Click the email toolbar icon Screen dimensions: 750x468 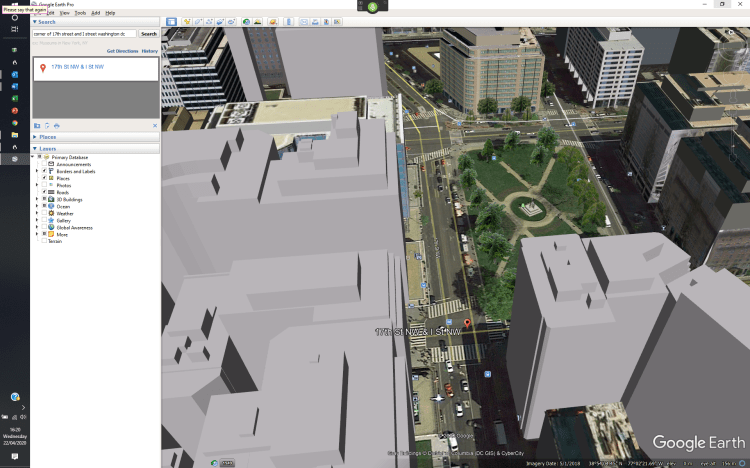click(304, 21)
